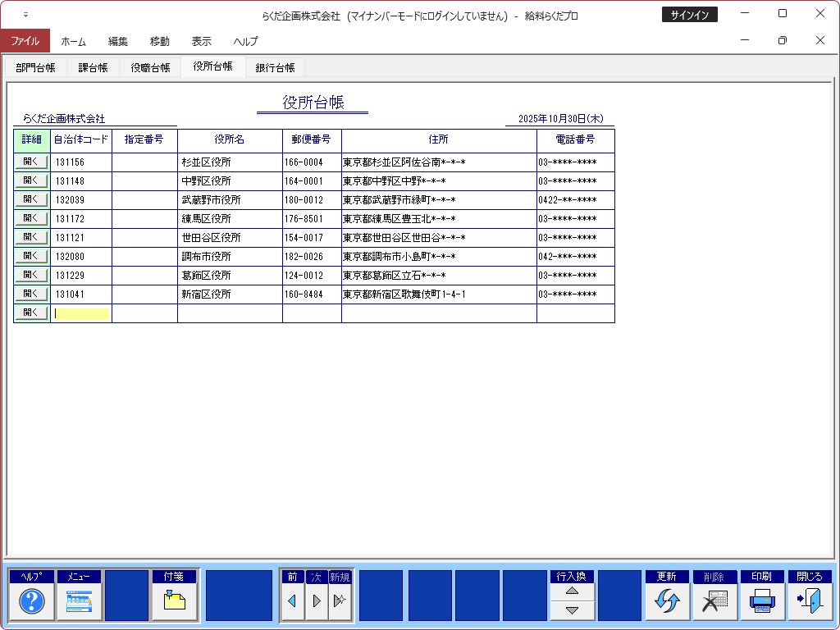Open the ファイル menu
Screen dimensions: 840x630
(25, 41)
